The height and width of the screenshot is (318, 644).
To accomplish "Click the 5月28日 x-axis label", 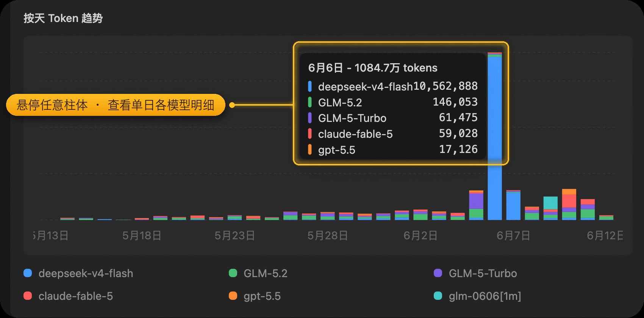I will [x=328, y=235].
